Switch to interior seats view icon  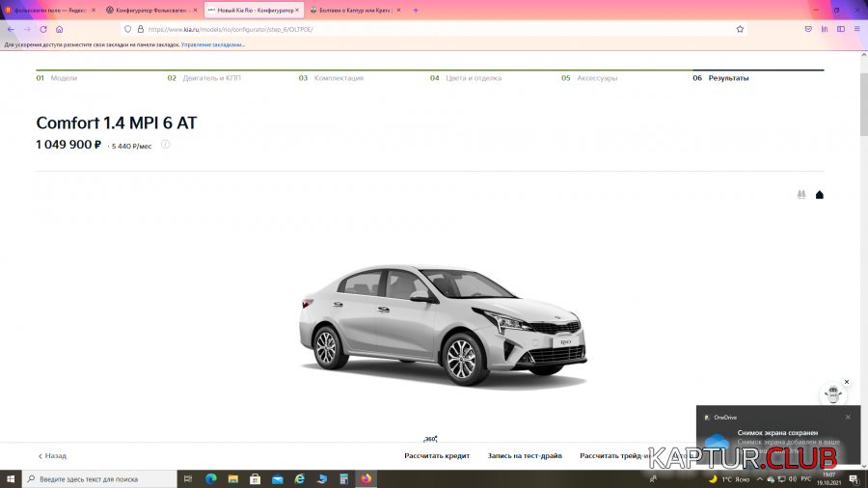(800, 195)
